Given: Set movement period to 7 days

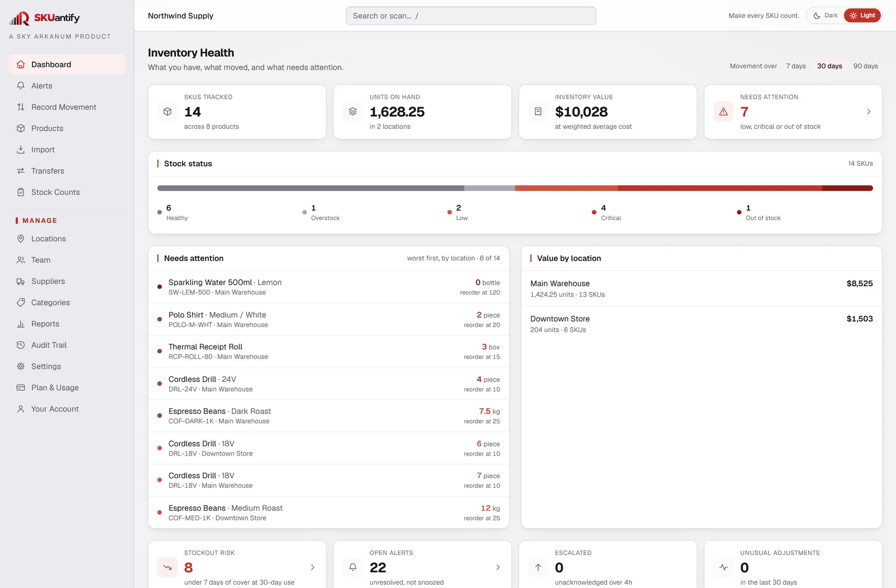Looking at the screenshot, I should tap(796, 66).
